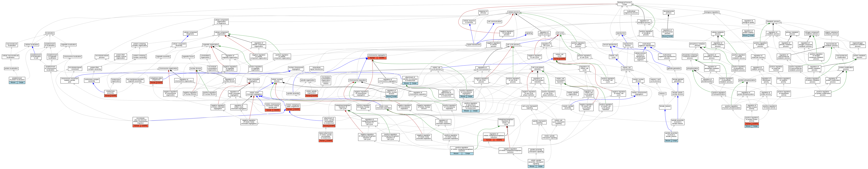The image size is (868, 169).
Task: Click 'cellular component organization or biogenesis' node
Action: coord(221,22)
